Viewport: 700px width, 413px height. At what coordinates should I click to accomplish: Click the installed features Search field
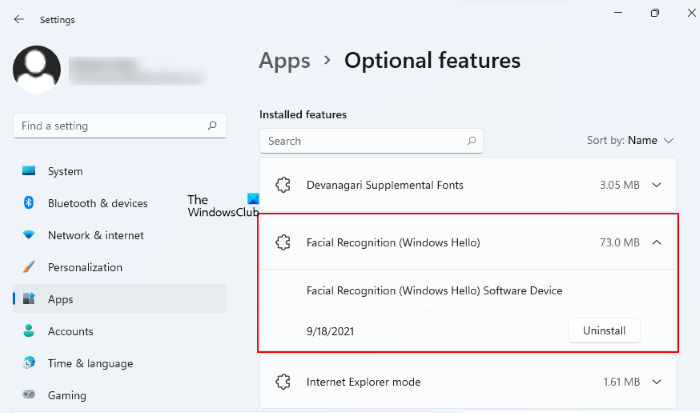(360, 141)
